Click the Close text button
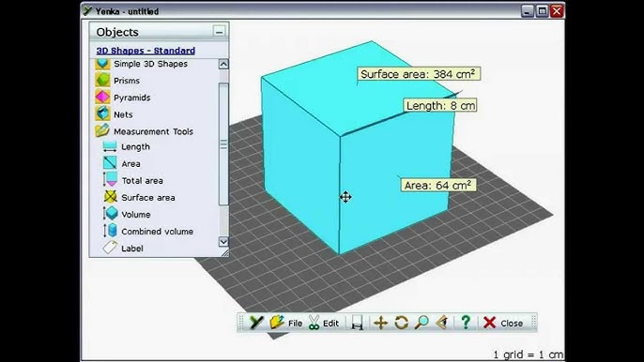 pyautogui.click(x=512, y=324)
